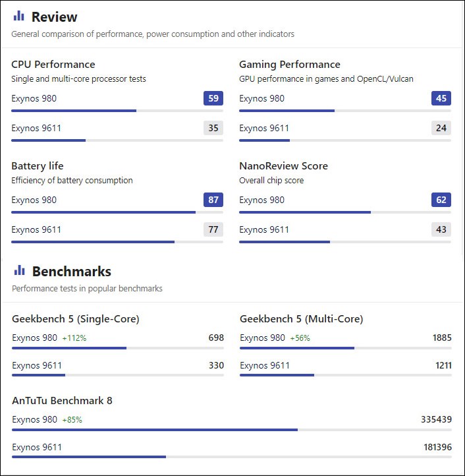The height and width of the screenshot is (476, 465).
Task: Click the single-core score value 698
Action: (216, 338)
